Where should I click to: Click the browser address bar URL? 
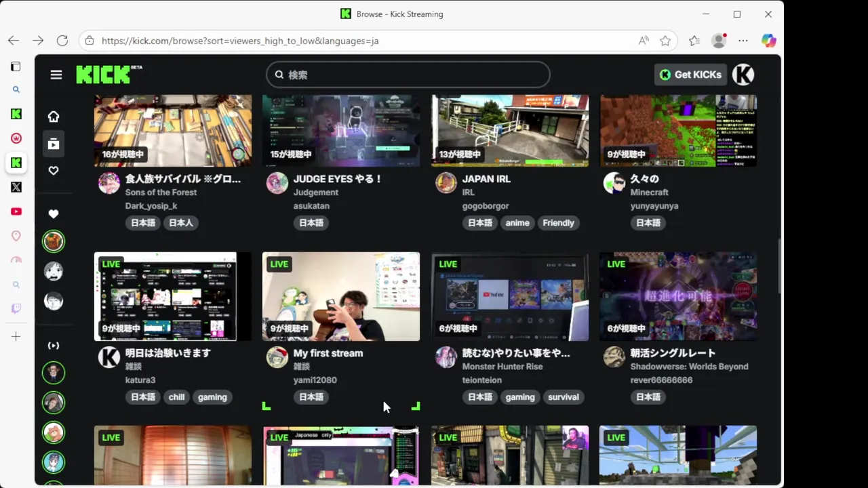(240, 41)
